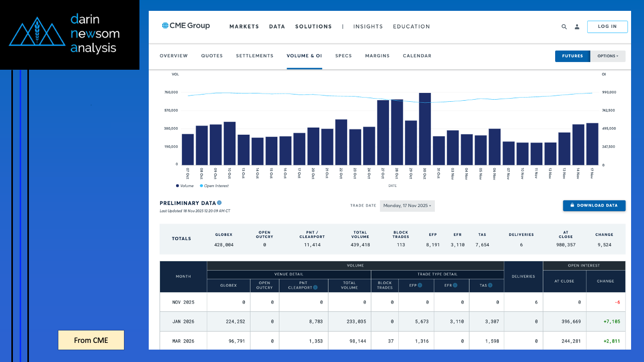Click the EFP column info icon

point(420,285)
